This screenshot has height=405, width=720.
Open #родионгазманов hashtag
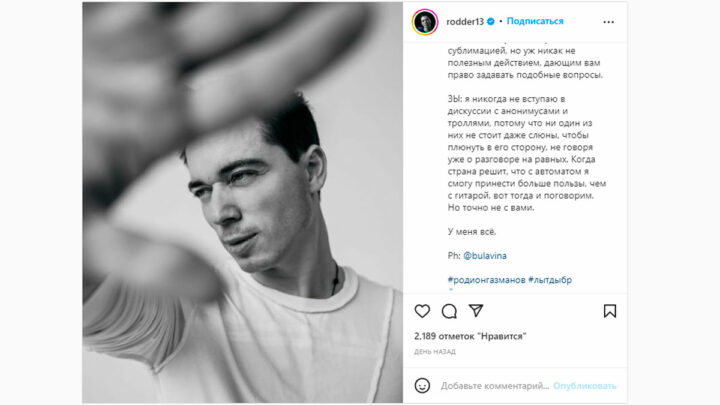(486, 280)
